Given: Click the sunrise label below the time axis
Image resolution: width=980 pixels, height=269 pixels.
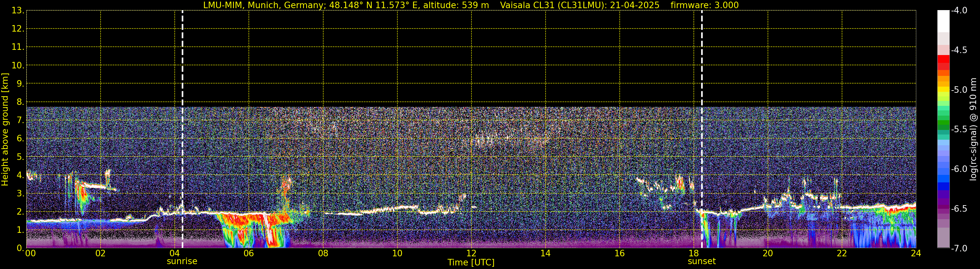Looking at the screenshot, I should pos(182,262).
